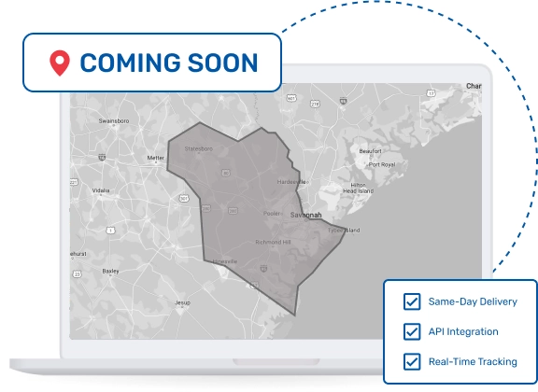This screenshot has height=392, width=538.
Task: Click Interstate 16 shield near Metter
Action: click(102, 157)
